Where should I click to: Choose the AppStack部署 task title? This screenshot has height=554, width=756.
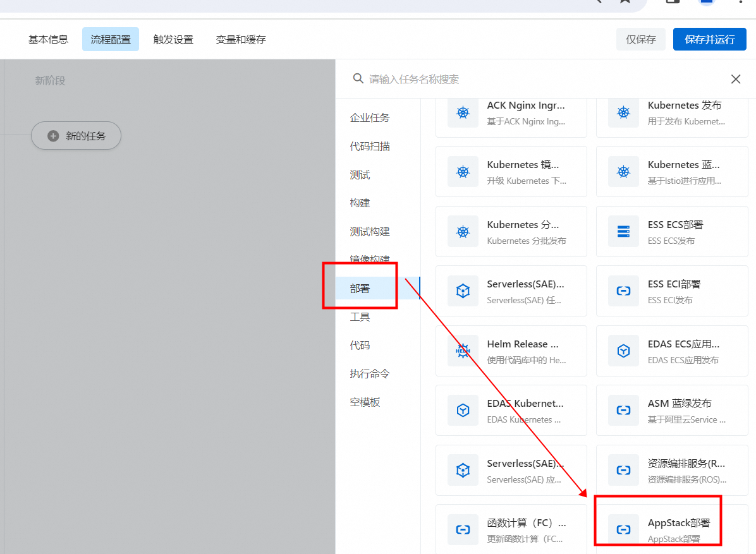679,522
